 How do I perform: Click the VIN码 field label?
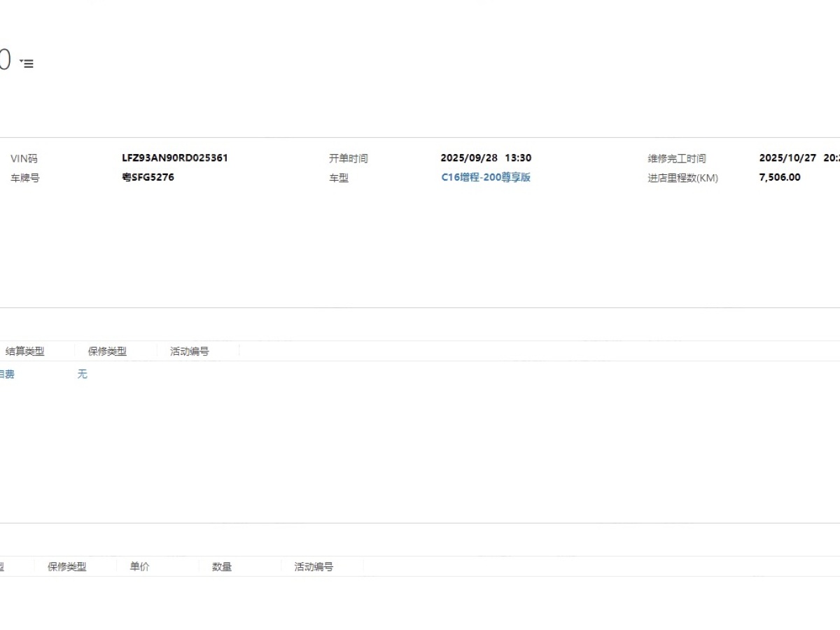pyautogui.click(x=24, y=159)
